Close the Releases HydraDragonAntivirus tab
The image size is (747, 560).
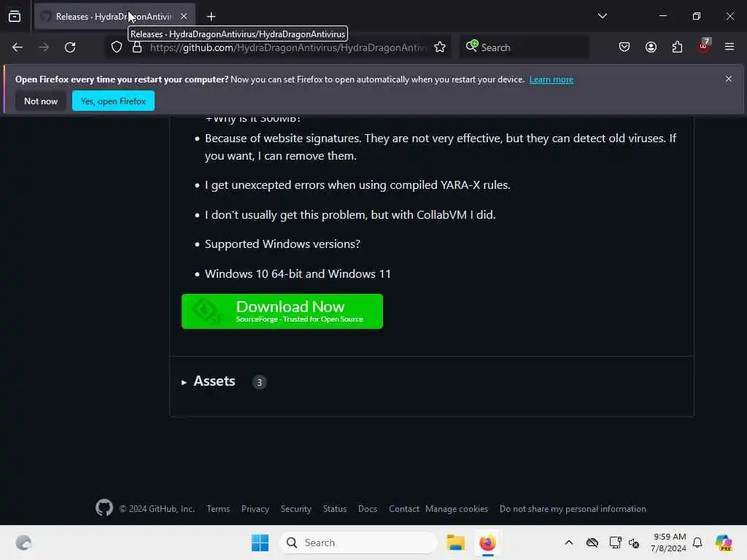pyautogui.click(x=184, y=16)
